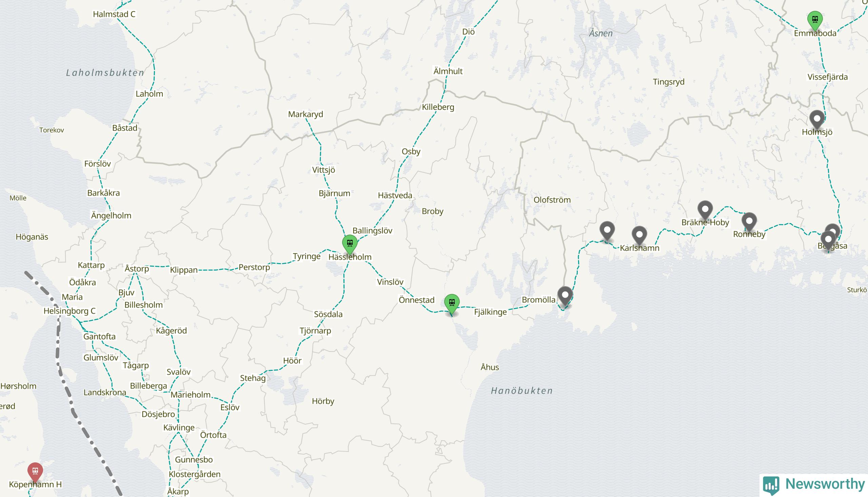Screen dimensions: 868x497
Task: Click the green train marker west of Fjälkinge
Action: click(452, 303)
